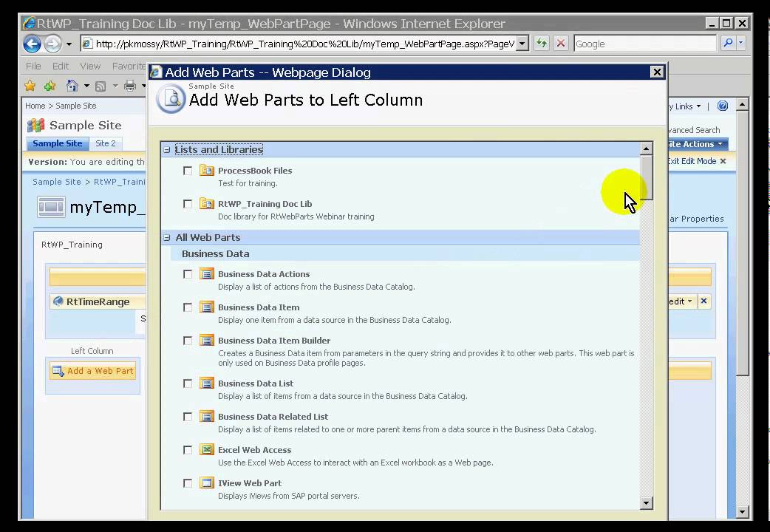Image resolution: width=770 pixels, height=532 pixels.
Task: Click the Home page icon
Action: pyautogui.click(x=72, y=86)
